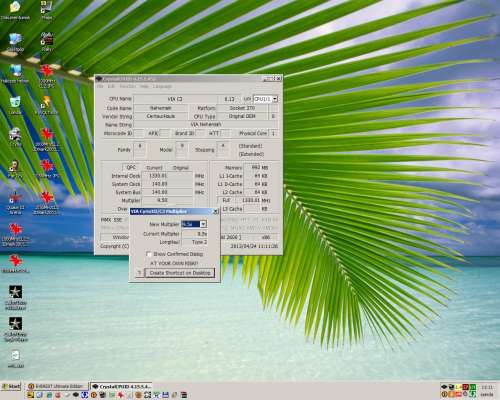Click the QPC button in CrystalCPUID

pyautogui.click(x=131, y=167)
